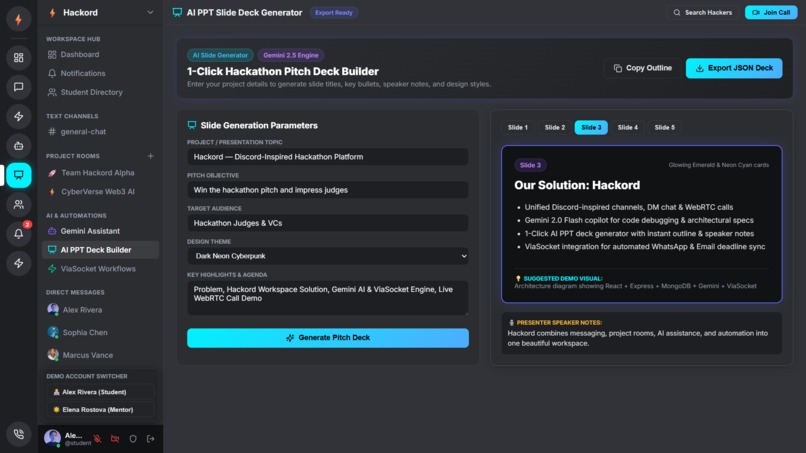Click the Export JSON Deck button
806x453 pixels.
pos(734,68)
